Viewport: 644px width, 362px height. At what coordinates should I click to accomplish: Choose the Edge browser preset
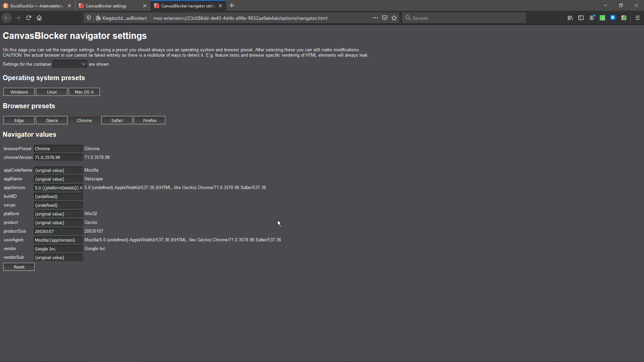(19, 120)
